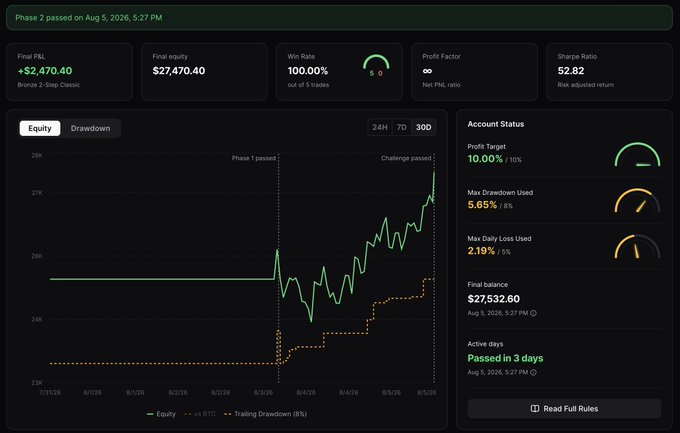Click the 'out of 5 trades' text
The width and height of the screenshot is (680, 433).
(x=308, y=85)
